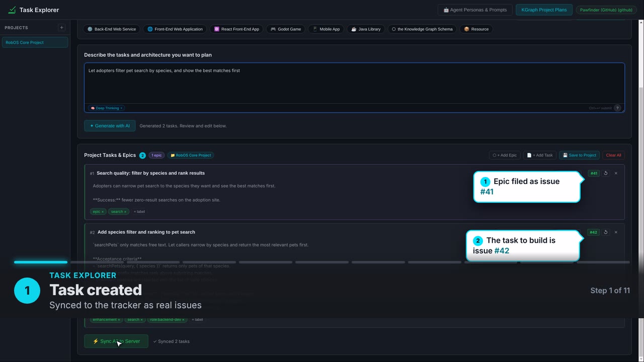Click the Sync to Server button
Screen dimensions: 644x362
116,341
